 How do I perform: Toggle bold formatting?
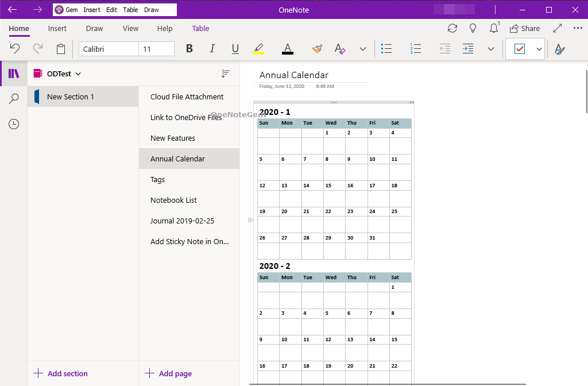(x=189, y=49)
